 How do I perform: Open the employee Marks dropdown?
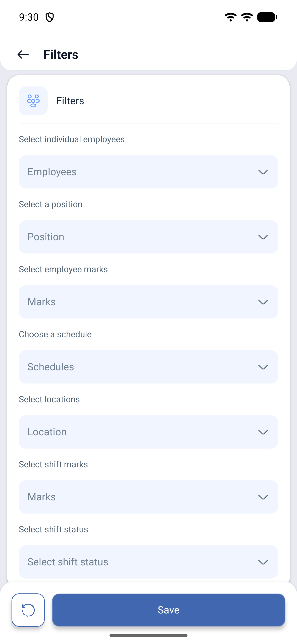[148, 302]
